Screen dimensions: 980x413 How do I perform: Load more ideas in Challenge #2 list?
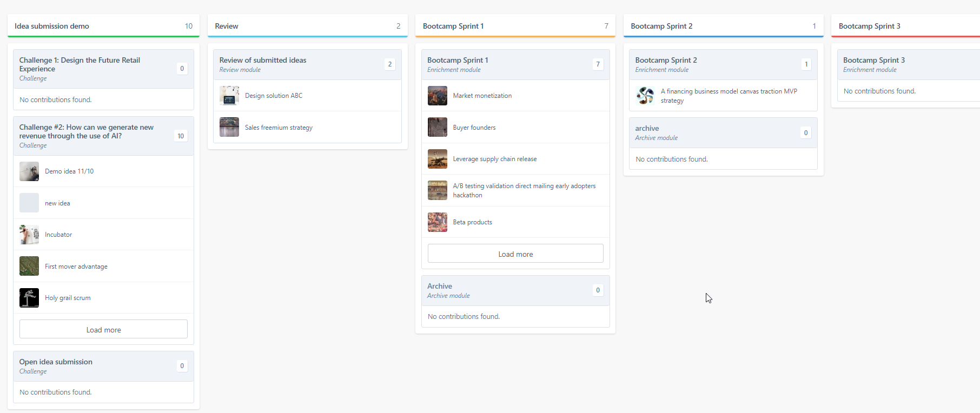[x=103, y=329]
